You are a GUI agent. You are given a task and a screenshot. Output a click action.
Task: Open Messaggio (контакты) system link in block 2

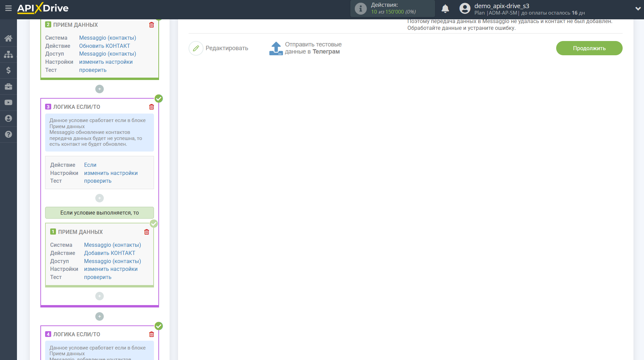pyautogui.click(x=108, y=38)
